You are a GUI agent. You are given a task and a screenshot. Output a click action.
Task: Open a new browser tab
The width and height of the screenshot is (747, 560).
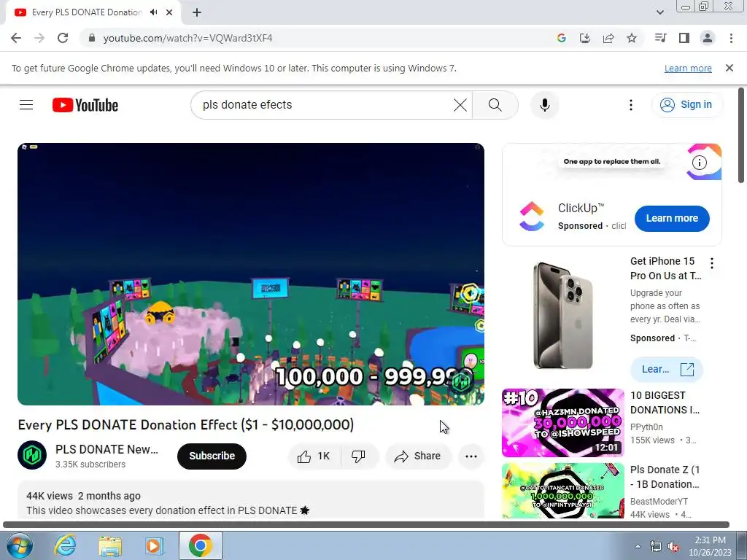coord(197,12)
